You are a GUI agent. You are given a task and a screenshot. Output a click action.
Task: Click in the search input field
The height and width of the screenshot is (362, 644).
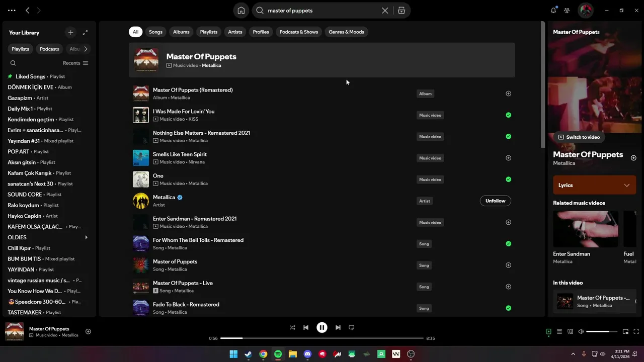click(x=322, y=11)
